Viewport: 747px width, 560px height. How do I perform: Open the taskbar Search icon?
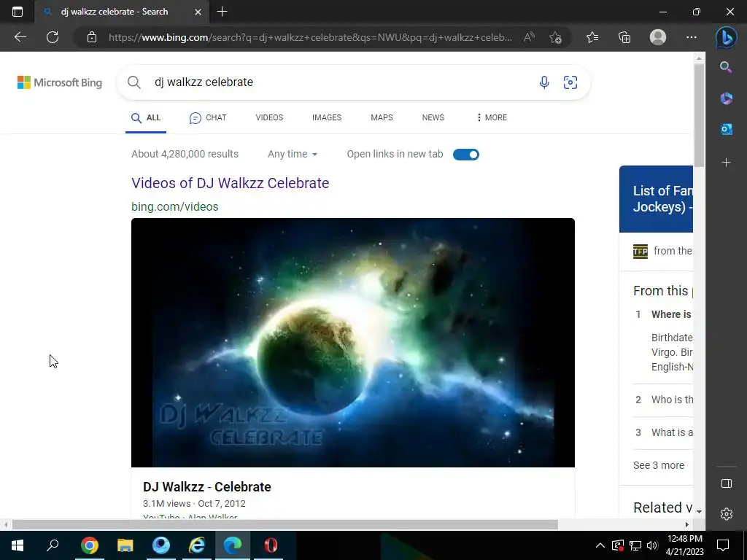[x=53, y=545]
